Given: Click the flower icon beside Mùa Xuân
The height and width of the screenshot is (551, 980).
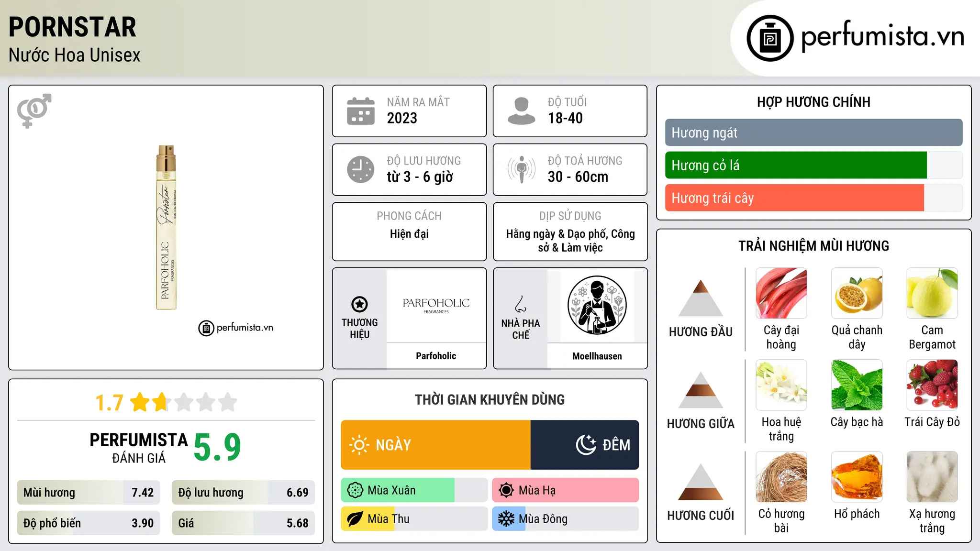Looking at the screenshot, I should (355, 490).
